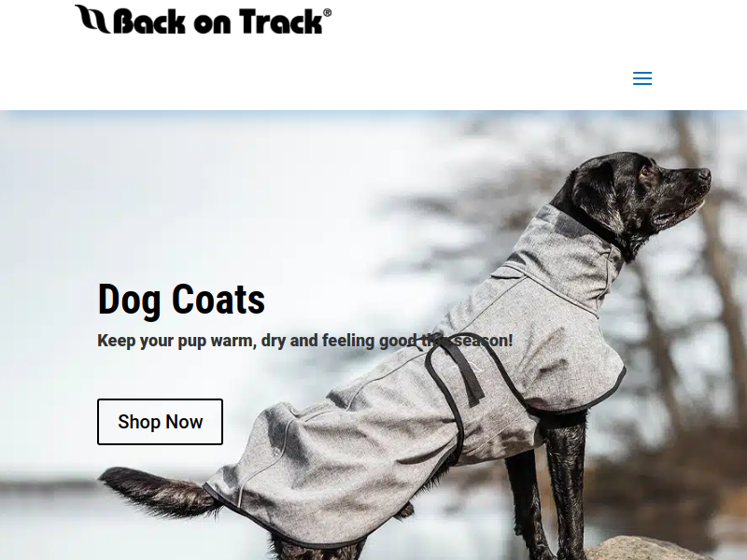
Task: Click the word 'Coats' in hero heading
Action: (x=218, y=300)
